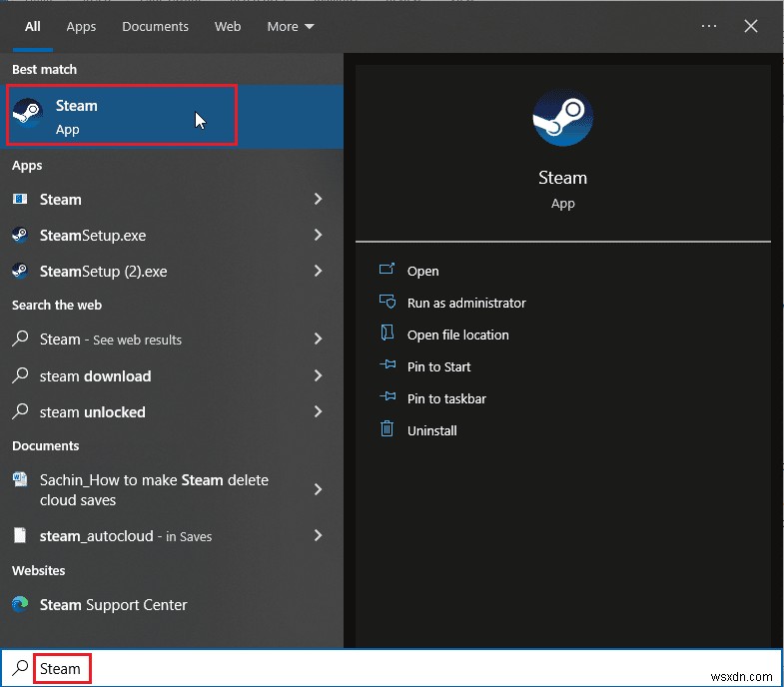Open the More dropdown filter

click(x=290, y=27)
